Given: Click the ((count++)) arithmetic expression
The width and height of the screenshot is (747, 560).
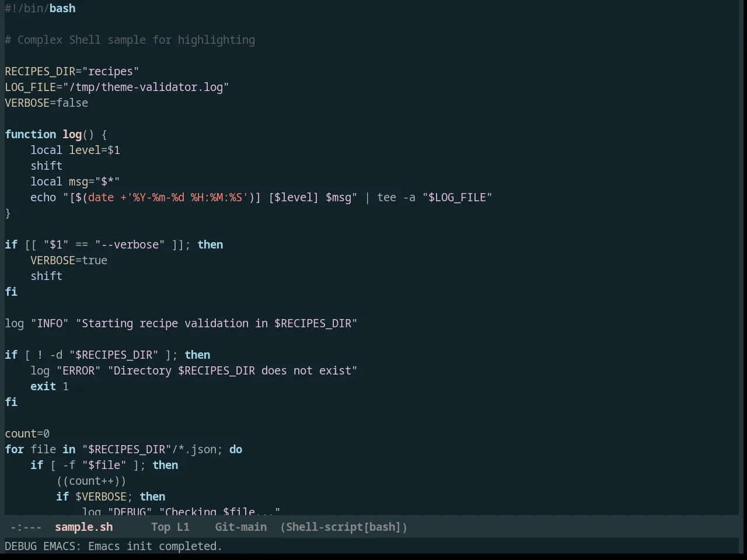Looking at the screenshot, I should 91,481.
